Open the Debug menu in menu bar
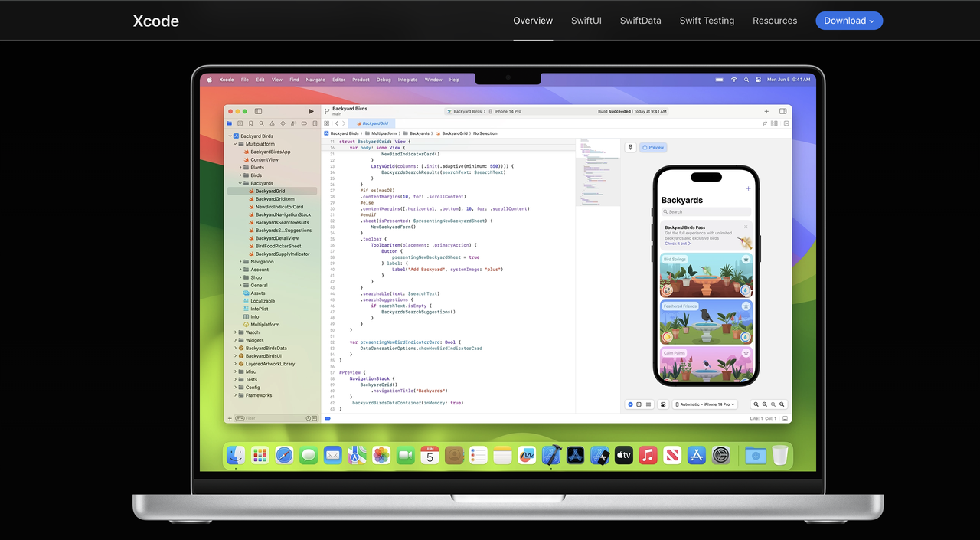 coord(384,80)
